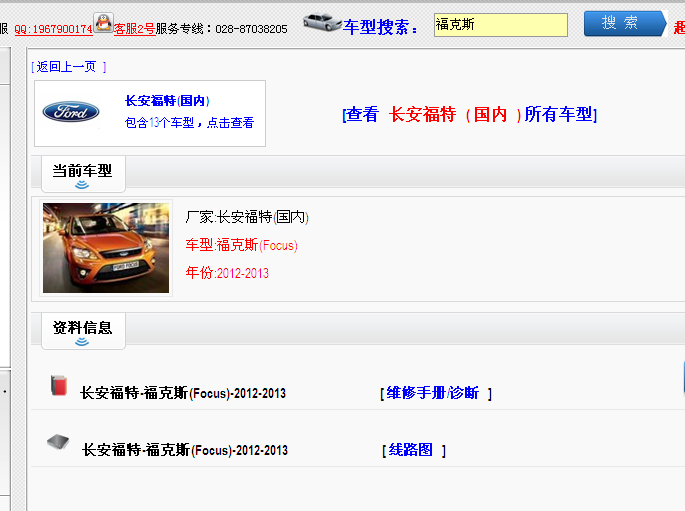Click the red book icon for 维修手册
Viewport: 685px width, 511px height.
[59, 385]
